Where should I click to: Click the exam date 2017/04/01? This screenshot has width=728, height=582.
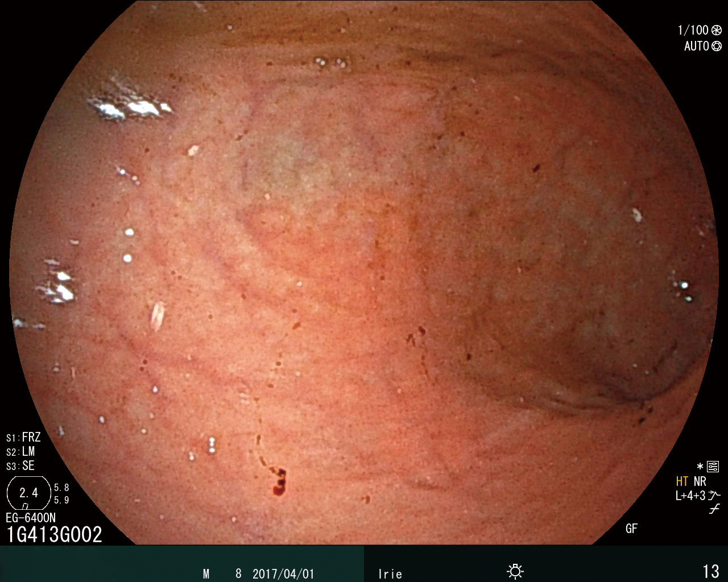coord(283,573)
